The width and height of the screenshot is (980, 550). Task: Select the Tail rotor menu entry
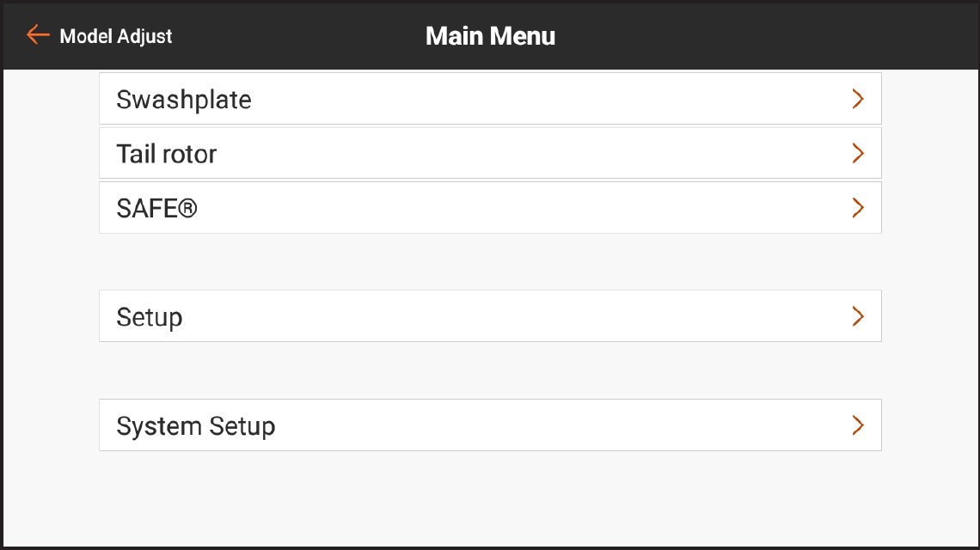(x=490, y=154)
